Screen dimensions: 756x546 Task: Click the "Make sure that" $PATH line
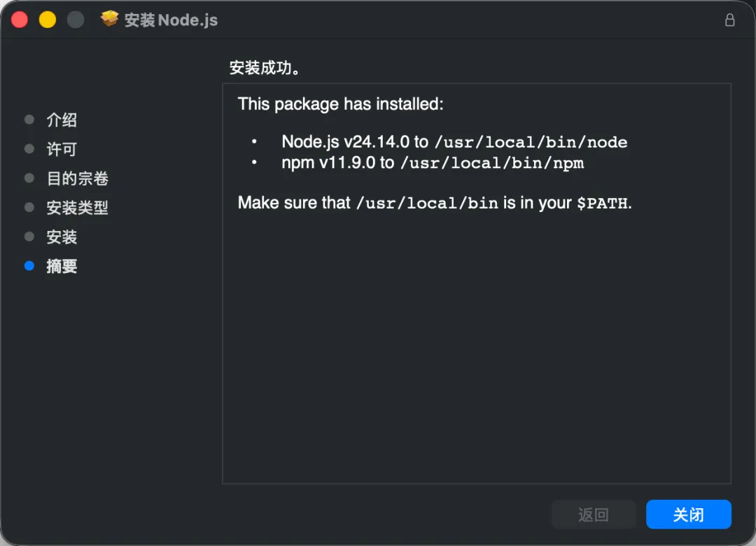coord(435,203)
